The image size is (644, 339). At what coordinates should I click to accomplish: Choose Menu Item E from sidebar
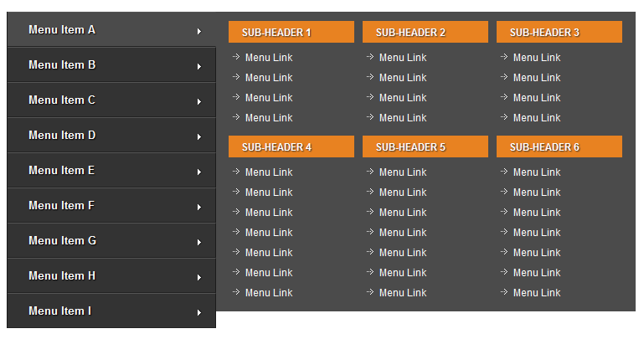coord(62,171)
